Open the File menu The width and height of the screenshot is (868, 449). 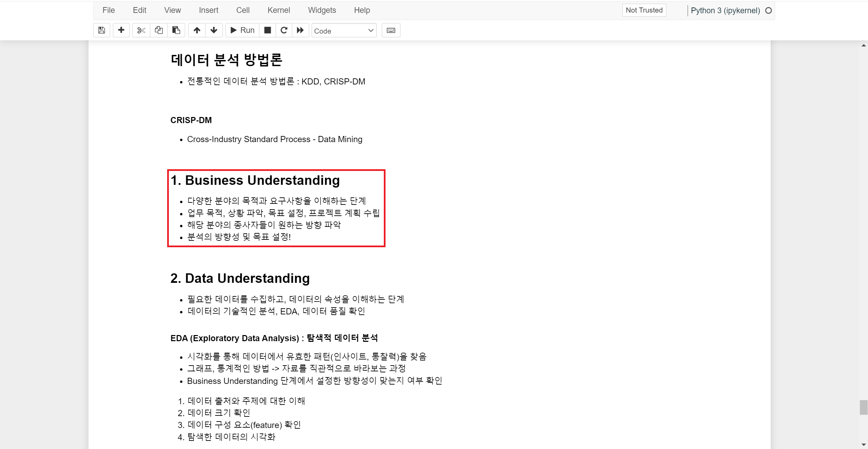tap(108, 10)
